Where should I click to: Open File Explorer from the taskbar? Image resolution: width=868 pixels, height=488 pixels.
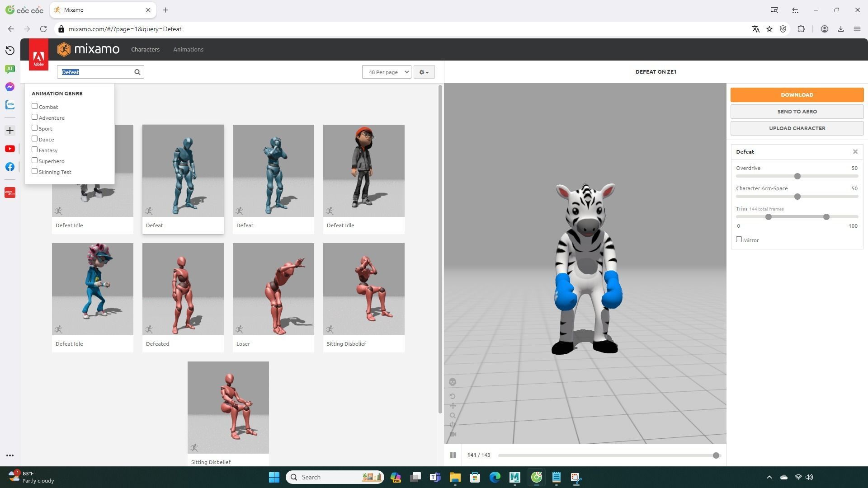coord(455,477)
